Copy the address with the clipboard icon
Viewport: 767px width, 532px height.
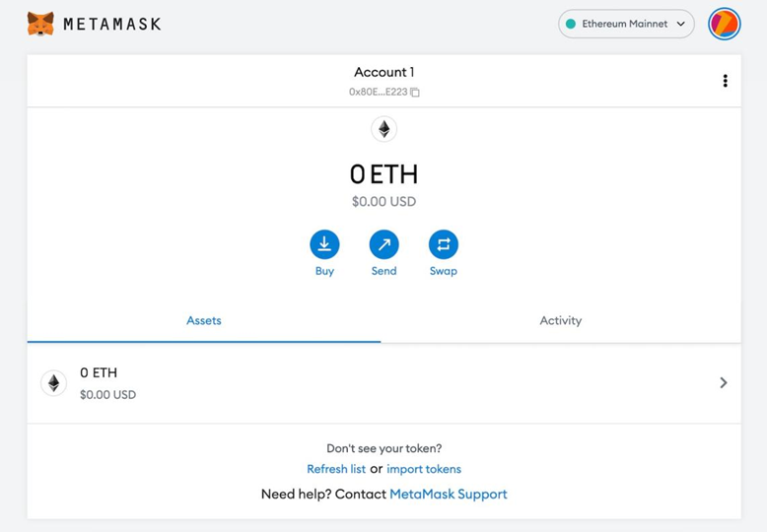point(415,92)
